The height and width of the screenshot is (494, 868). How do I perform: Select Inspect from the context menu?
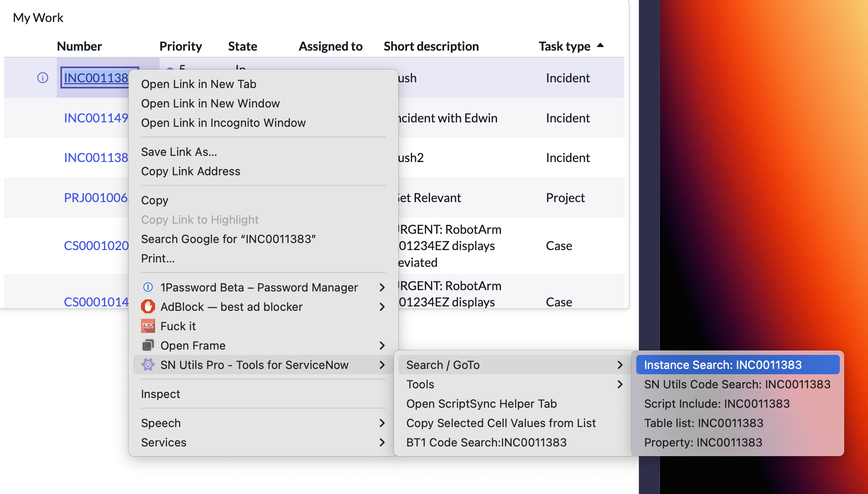(x=160, y=394)
